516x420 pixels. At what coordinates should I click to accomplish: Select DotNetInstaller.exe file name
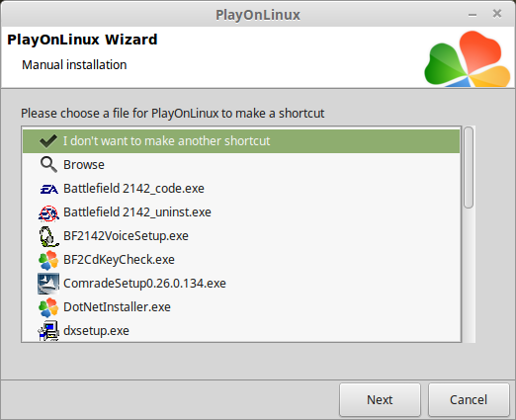point(117,307)
